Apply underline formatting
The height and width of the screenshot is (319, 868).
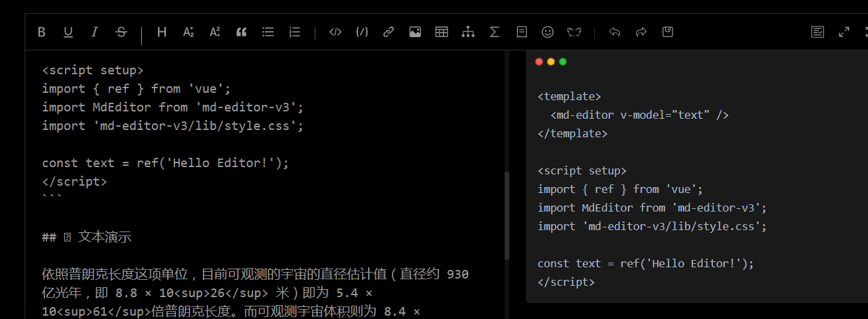[68, 32]
